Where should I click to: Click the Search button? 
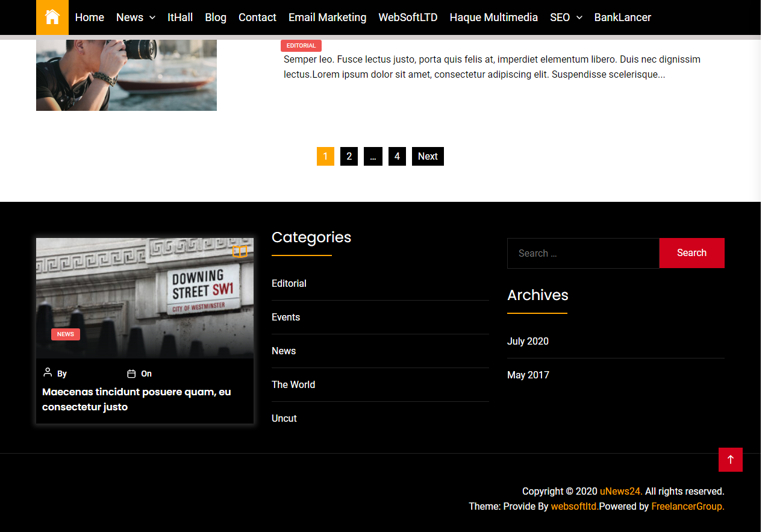coord(691,253)
